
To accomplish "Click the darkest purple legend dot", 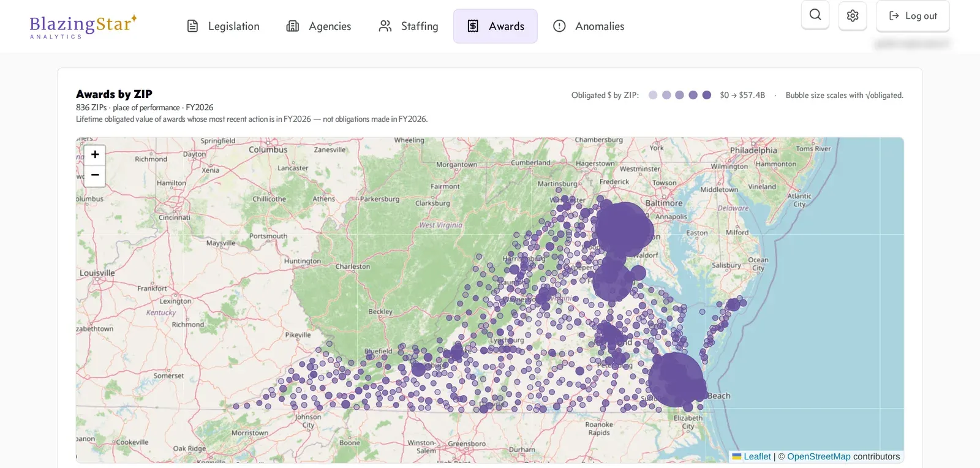I will (x=707, y=95).
